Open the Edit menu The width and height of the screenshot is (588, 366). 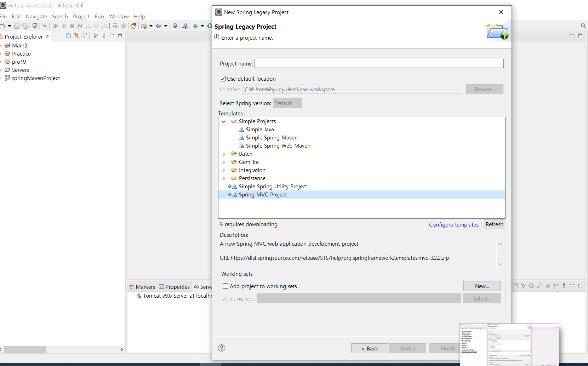[x=16, y=17]
